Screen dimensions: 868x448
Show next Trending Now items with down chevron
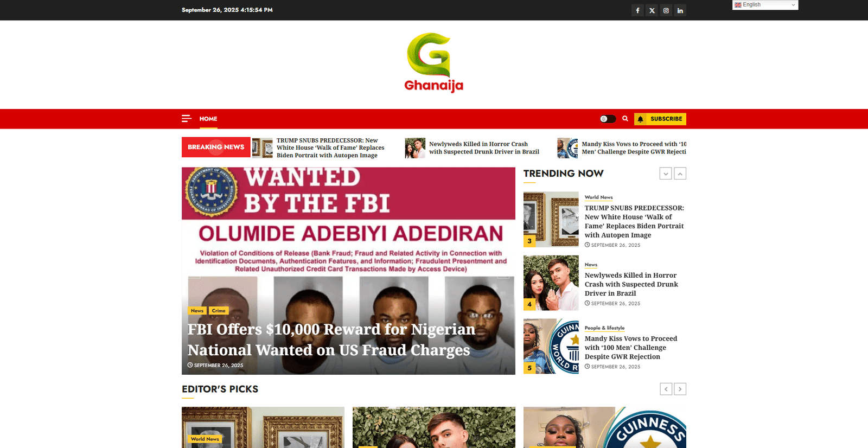click(666, 174)
